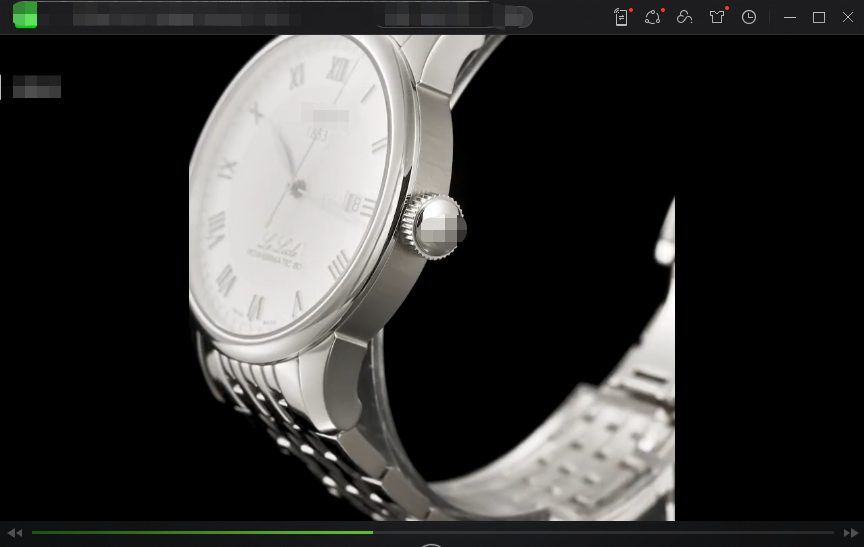Seek to the unplayed part of progress bar
This screenshot has width=864, height=547.
603,533
